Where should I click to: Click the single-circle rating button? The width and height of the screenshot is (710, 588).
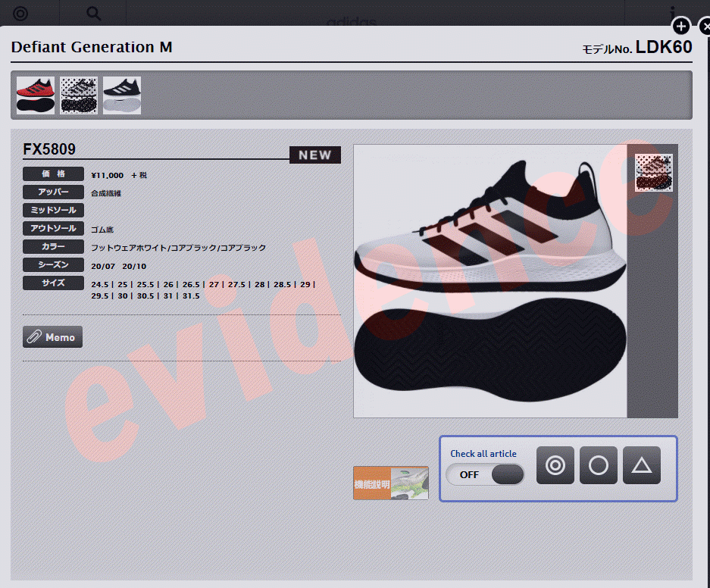tap(599, 465)
